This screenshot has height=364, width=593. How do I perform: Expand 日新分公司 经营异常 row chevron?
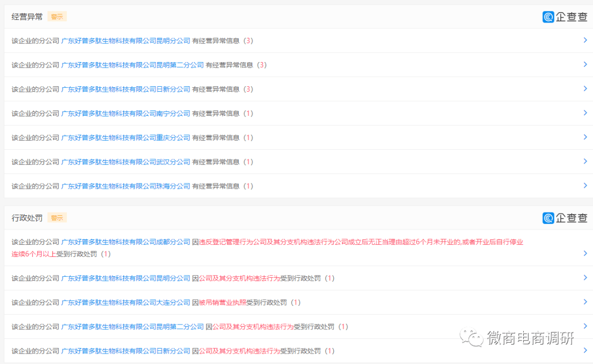point(585,88)
